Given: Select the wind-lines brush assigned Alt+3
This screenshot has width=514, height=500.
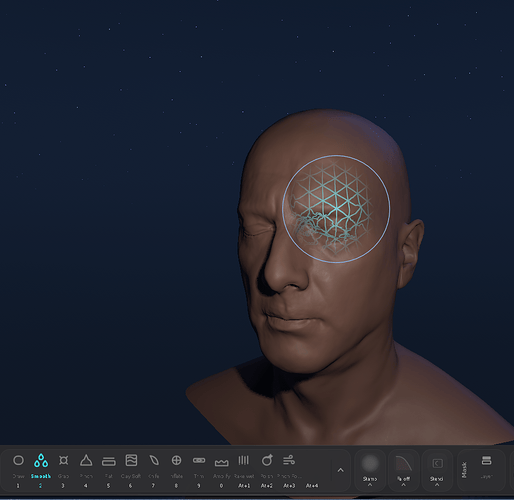Looking at the screenshot, I should (289, 461).
